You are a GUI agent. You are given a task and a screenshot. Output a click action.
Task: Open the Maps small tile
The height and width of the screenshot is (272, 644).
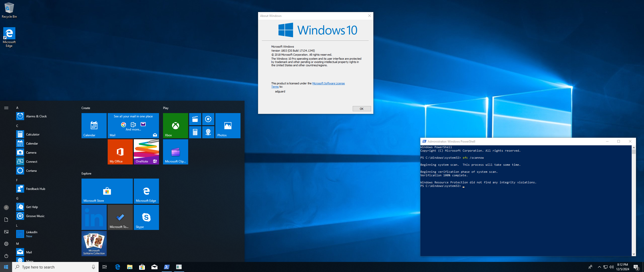208,132
